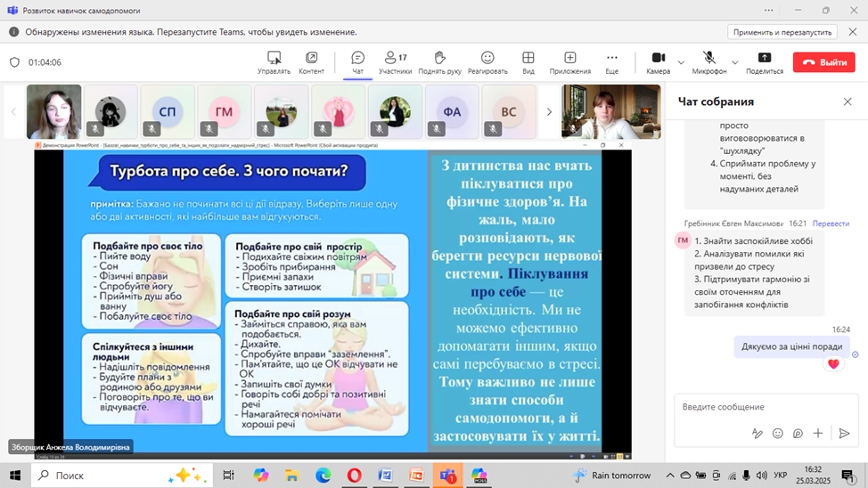Expand Microphone options dropdown arrow
868x488 pixels.
(735, 62)
